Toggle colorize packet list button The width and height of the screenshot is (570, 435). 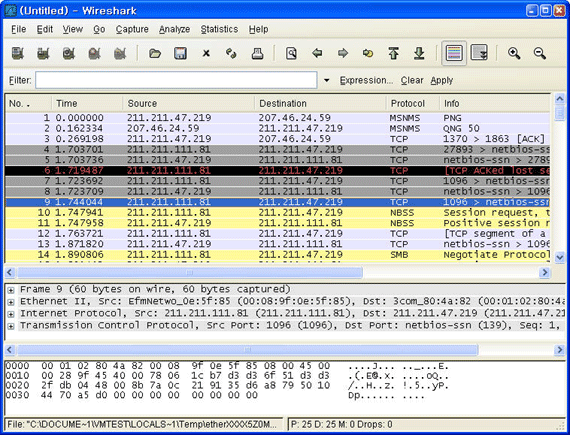[454, 53]
